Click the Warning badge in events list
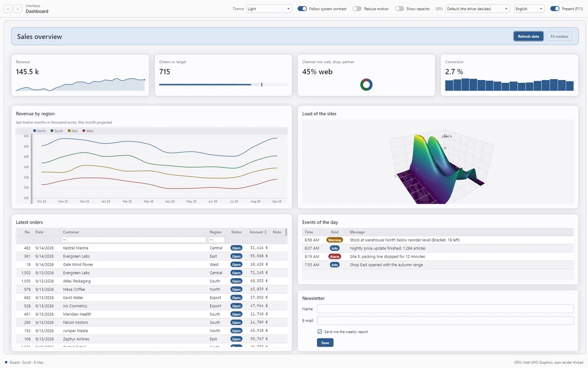 (335, 240)
